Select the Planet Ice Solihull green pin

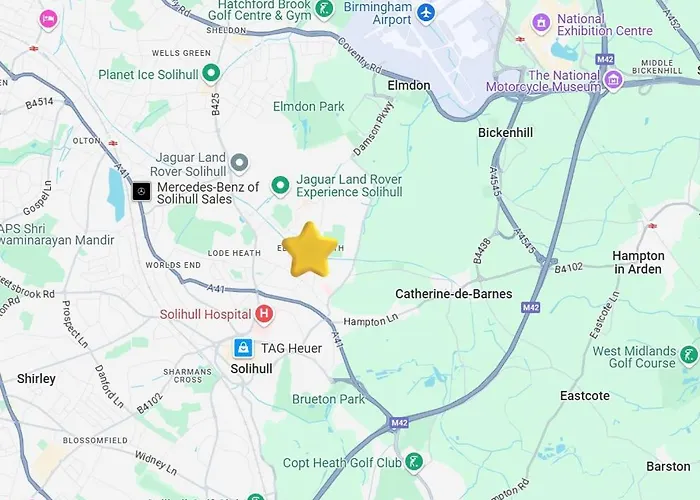(211, 73)
